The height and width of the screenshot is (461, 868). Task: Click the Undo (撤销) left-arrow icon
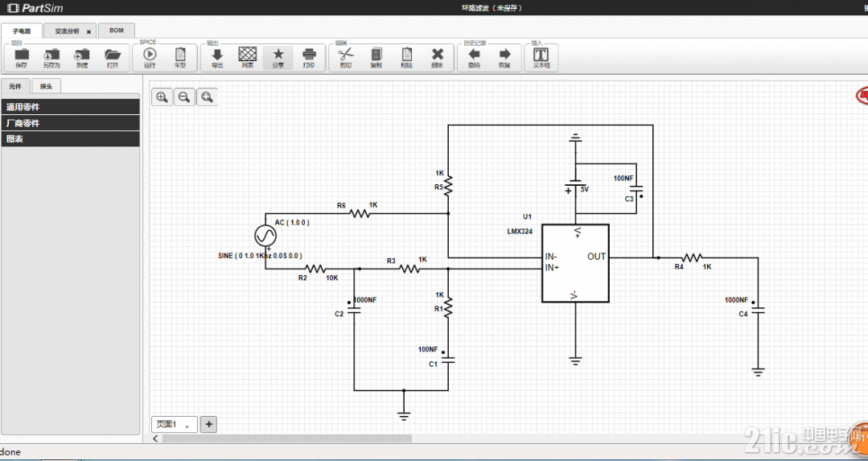point(474,54)
